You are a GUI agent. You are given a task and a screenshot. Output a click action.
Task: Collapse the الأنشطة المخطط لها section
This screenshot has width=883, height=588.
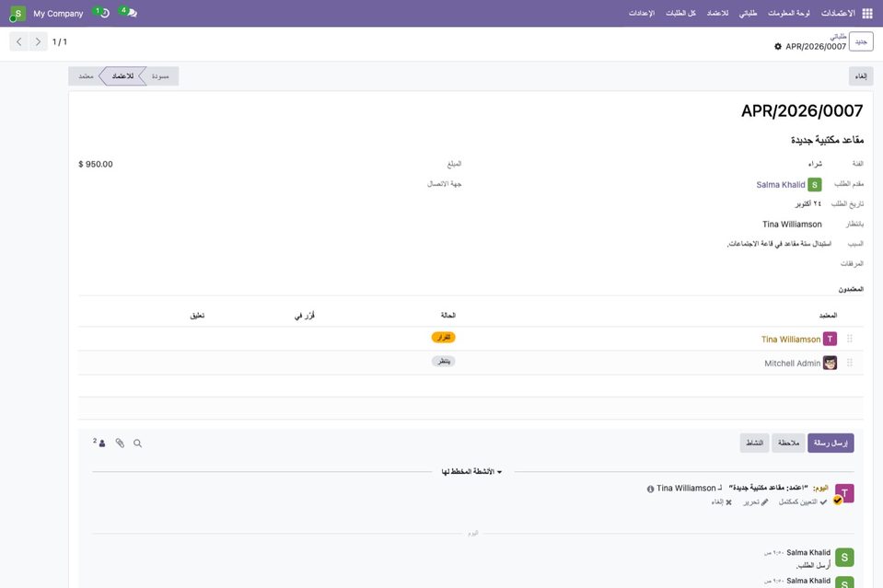coord(472,471)
